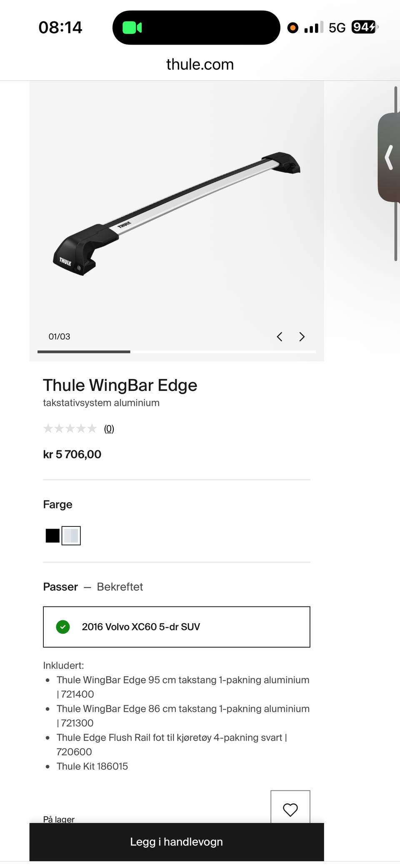This screenshot has width=400, height=868.
Task: Tap the thule.com address bar
Action: pyautogui.click(x=200, y=64)
